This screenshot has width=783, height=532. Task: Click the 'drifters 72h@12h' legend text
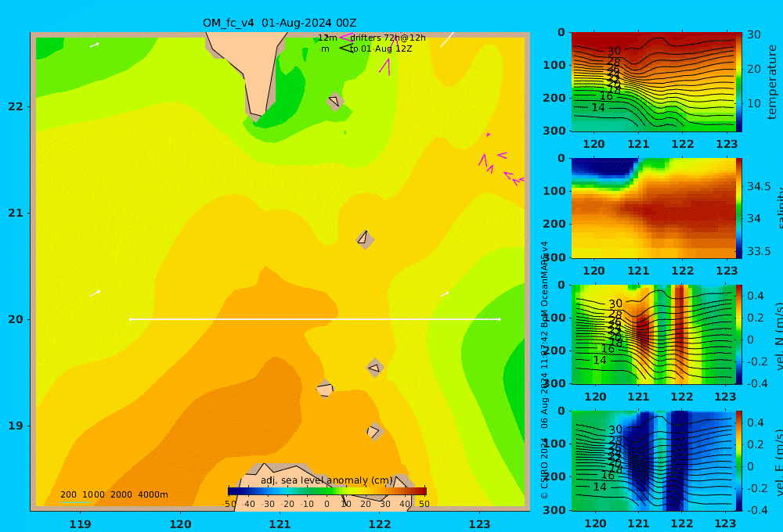click(388, 38)
